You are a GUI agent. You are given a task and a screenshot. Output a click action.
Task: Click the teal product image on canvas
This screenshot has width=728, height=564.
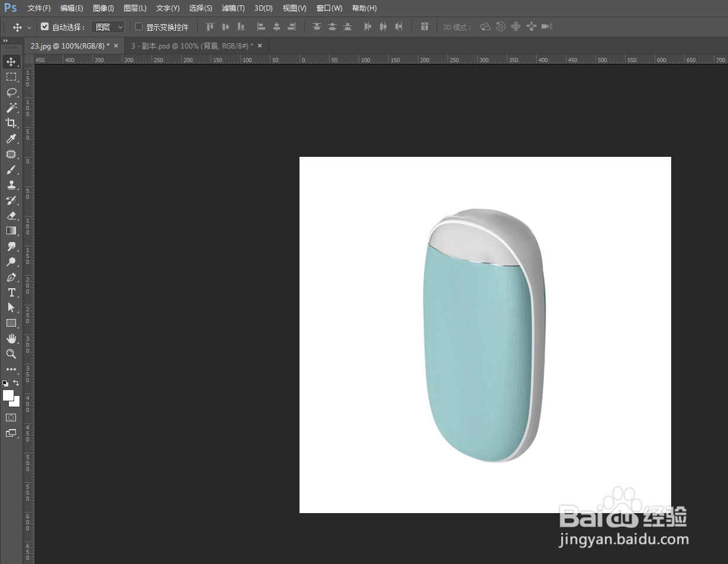pos(484,336)
